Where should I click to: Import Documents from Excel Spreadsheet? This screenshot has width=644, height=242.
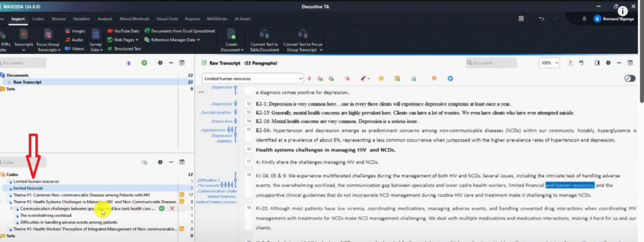coord(179,31)
